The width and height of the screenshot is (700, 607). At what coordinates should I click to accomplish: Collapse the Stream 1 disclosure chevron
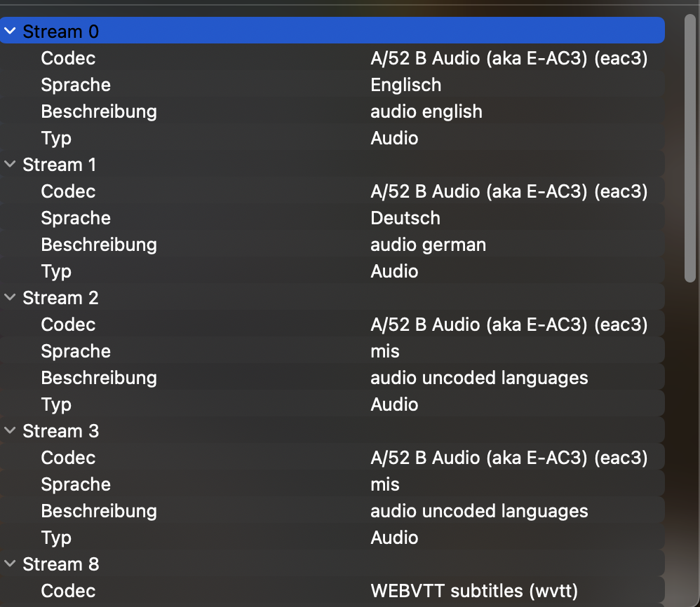pos(10,165)
